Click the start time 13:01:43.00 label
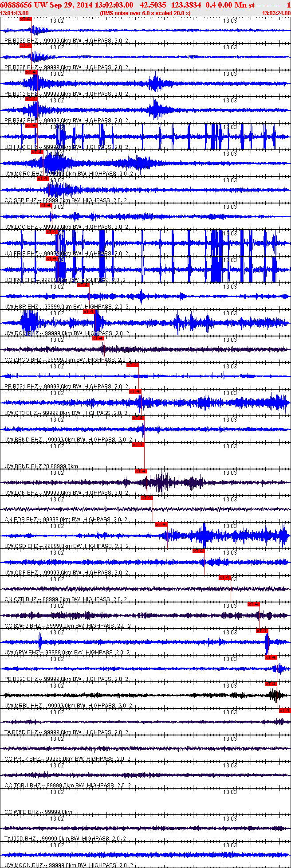This screenshot has width=291, height=868. [x=15, y=13]
